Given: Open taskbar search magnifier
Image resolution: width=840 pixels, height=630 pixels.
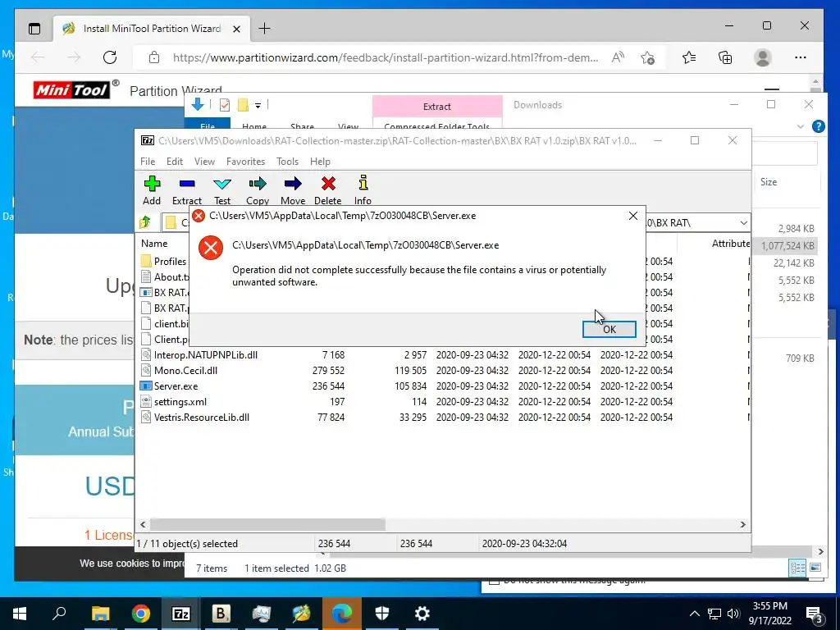Looking at the screenshot, I should coord(59,613).
